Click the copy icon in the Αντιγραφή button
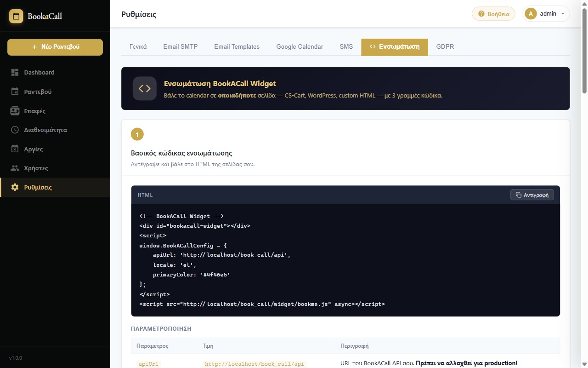The width and height of the screenshot is (588, 368). pos(518,195)
